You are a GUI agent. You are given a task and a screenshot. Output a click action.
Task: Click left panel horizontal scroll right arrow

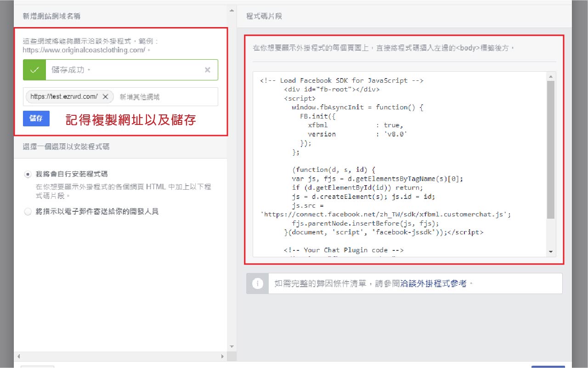pos(223,356)
